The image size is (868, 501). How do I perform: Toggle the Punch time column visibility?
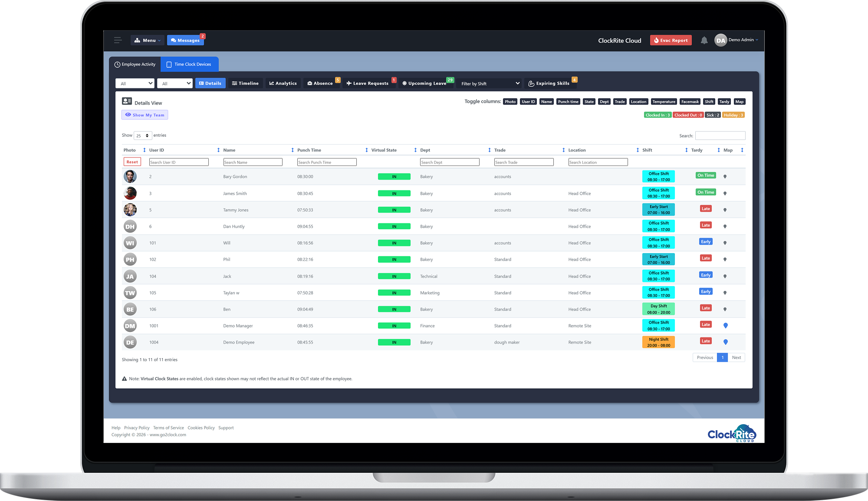coord(568,102)
